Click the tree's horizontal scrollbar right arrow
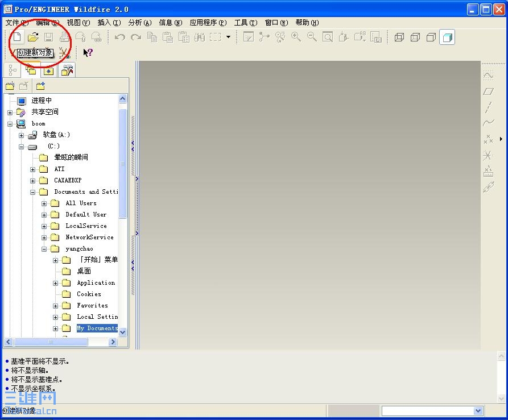Screen dimensions: 508x420 (113, 342)
